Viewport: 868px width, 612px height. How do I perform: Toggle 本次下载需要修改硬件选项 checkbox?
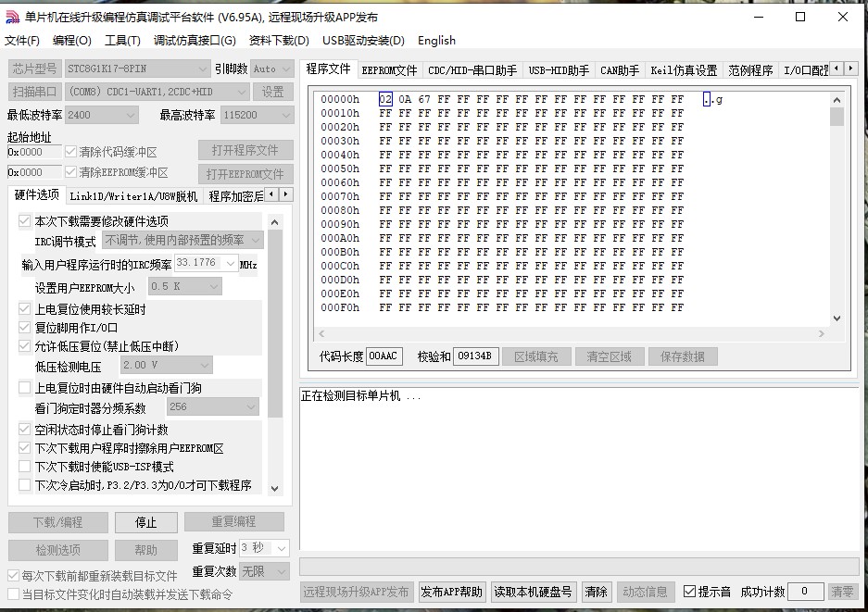click(x=24, y=221)
